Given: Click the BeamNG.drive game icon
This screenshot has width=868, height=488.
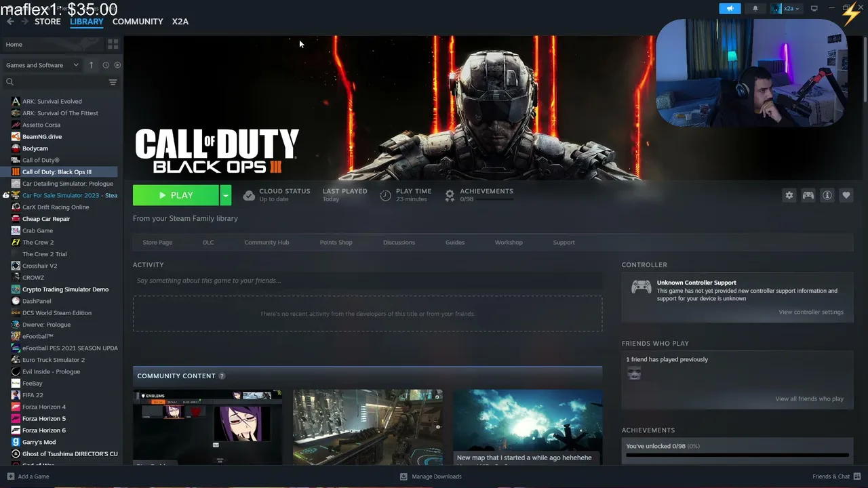Looking at the screenshot, I should pos(16,137).
